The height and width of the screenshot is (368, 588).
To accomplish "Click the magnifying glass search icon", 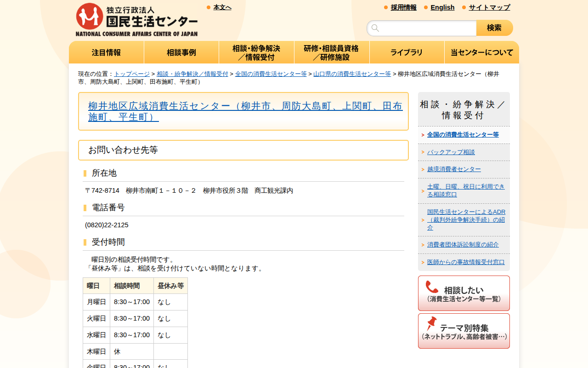I will pyautogui.click(x=375, y=28).
